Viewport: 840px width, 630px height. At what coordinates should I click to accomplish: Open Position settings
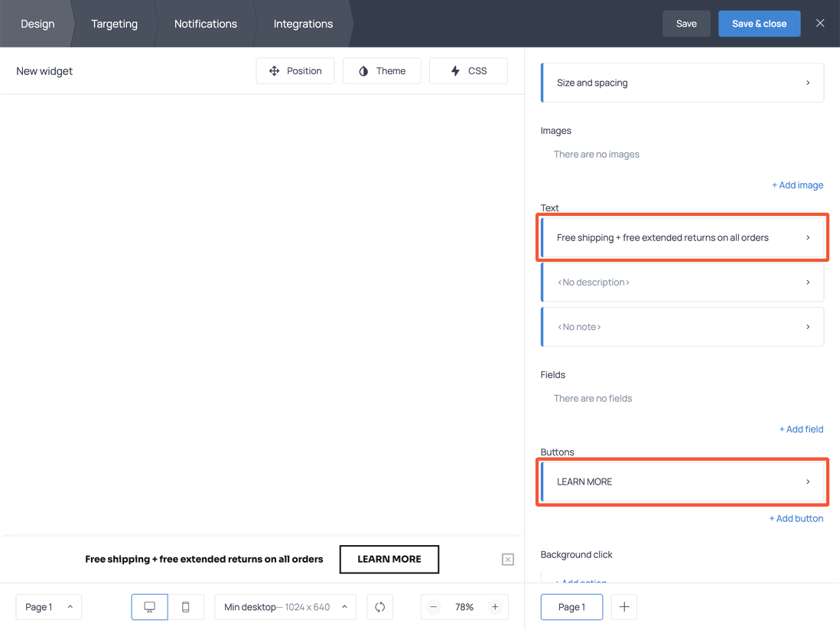pos(295,70)
